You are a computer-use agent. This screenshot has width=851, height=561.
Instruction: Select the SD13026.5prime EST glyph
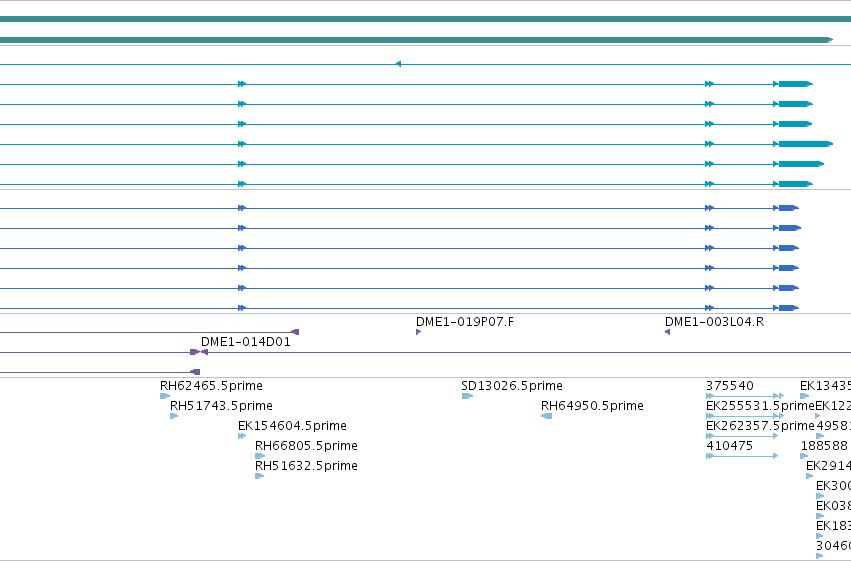point(467,396)
